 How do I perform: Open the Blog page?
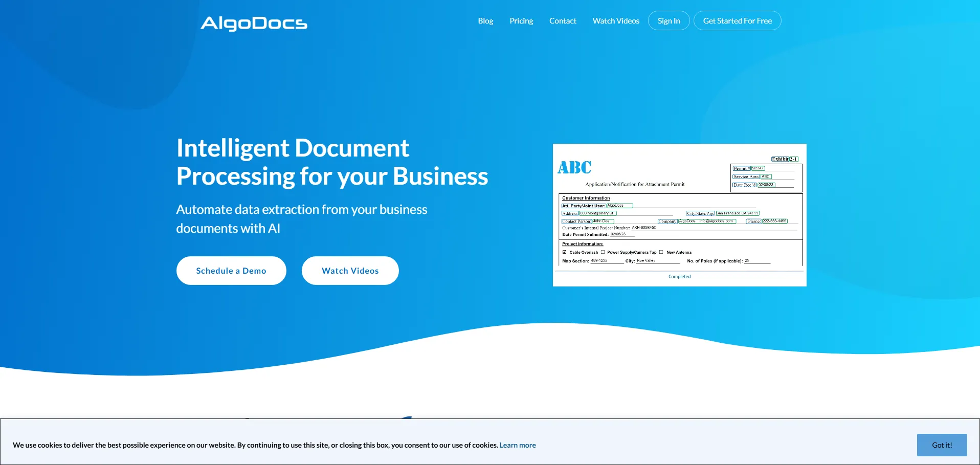tap(485, 21)
